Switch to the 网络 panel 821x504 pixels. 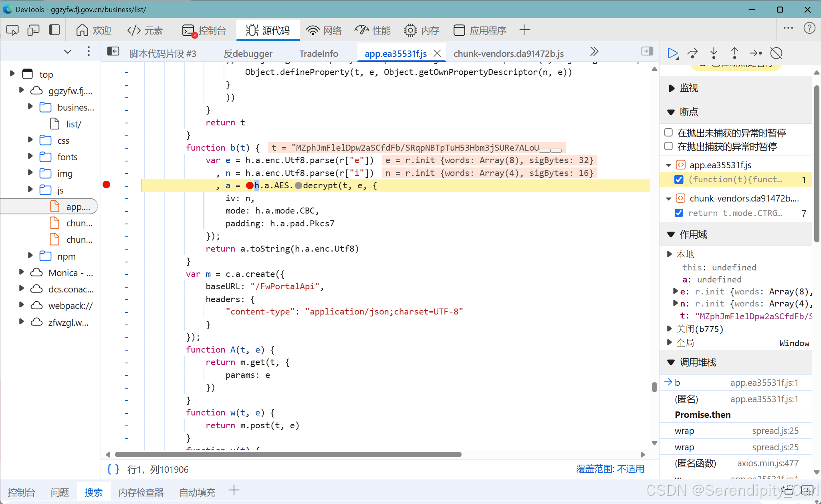pos(323,30)
